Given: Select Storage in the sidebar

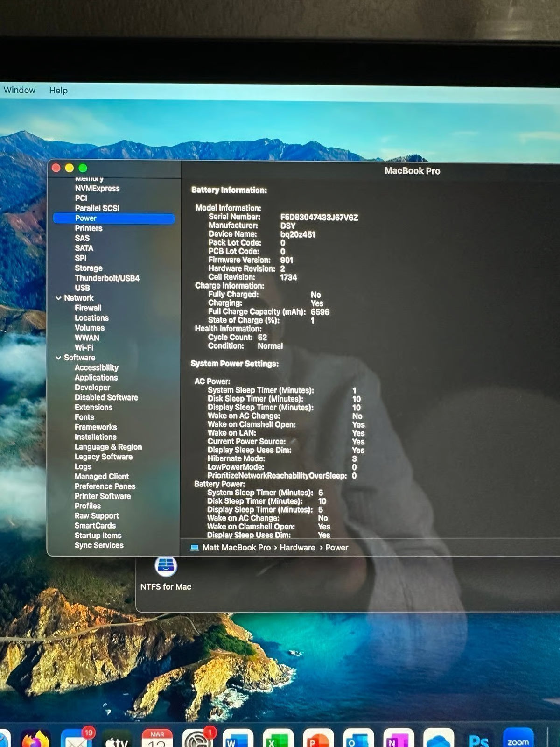Looking at the screenshot, I should (89, 268).
